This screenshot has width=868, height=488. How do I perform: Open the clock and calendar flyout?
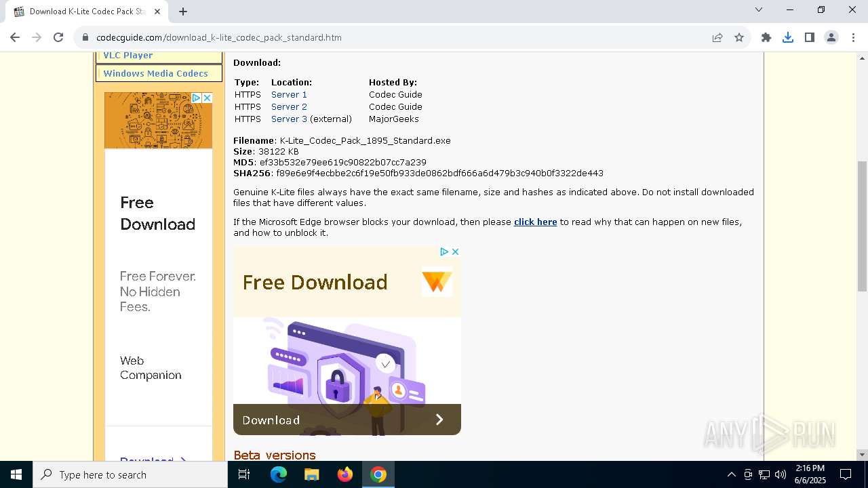pyautogui.click(x=810, y=474)
